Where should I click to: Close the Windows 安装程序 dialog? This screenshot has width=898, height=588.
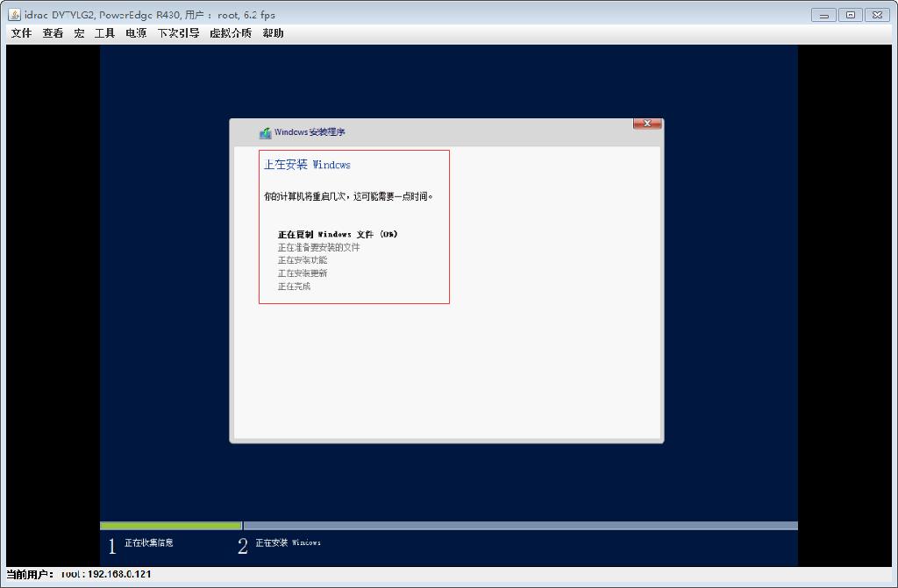click(646, 124)
